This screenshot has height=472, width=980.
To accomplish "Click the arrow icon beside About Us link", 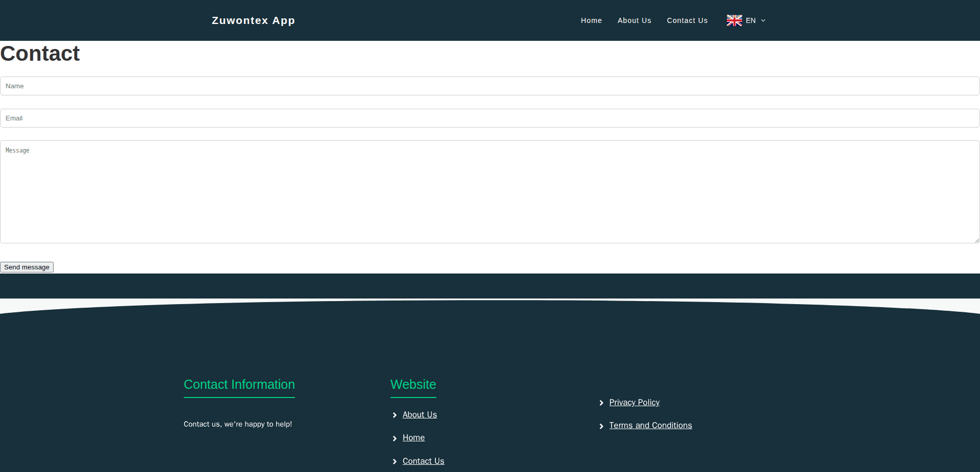I will [395, 415].
